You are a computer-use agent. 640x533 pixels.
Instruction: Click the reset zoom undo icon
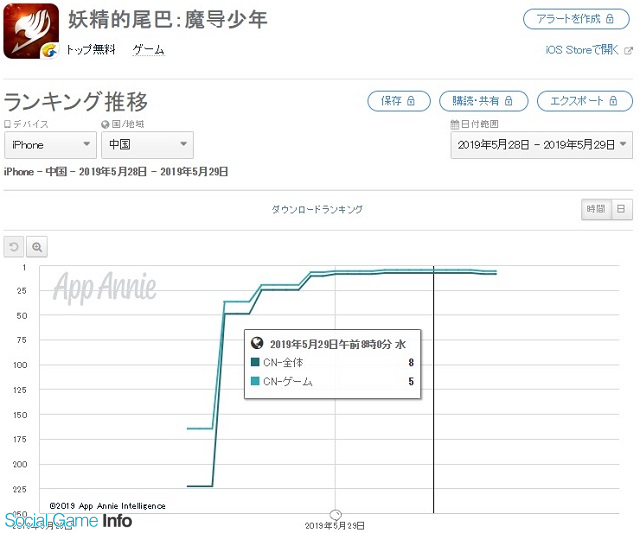click(14, 247)
